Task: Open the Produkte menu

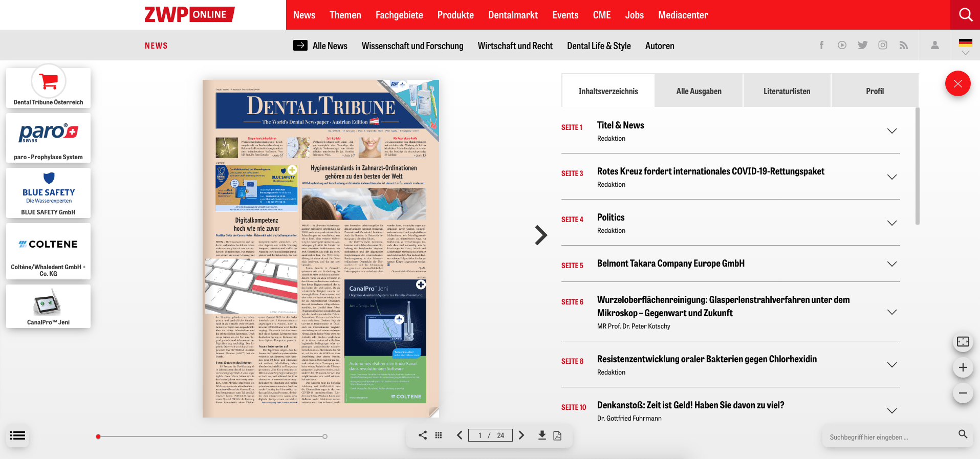Action: pos(455,15)
